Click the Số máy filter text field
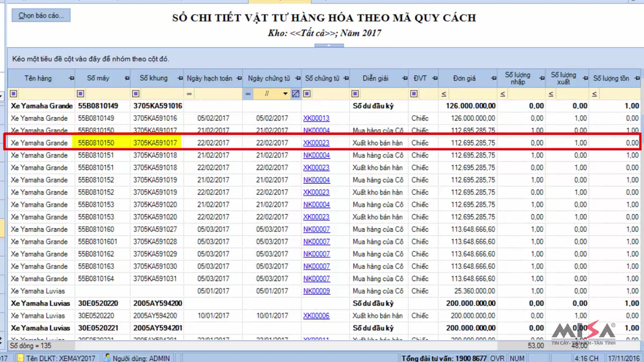Image resolution: width=644 pixels, height=362 pixels. tap(107, 94)
